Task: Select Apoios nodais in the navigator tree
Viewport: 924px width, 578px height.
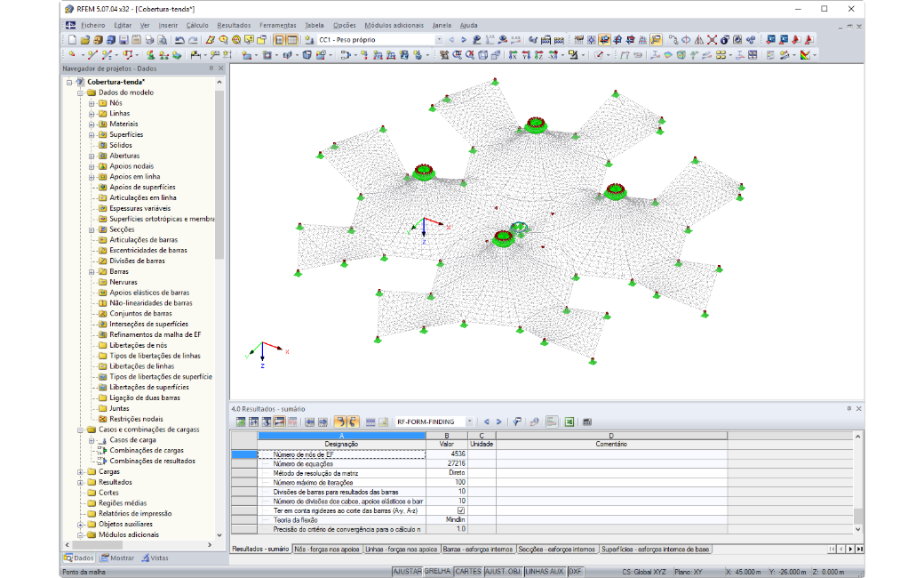Action: pos(131,166)
